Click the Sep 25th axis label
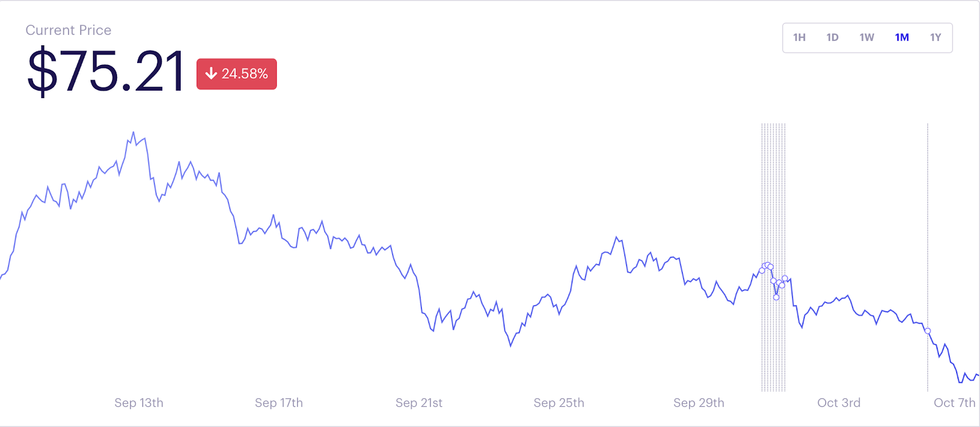 click(x=559, y=402)
